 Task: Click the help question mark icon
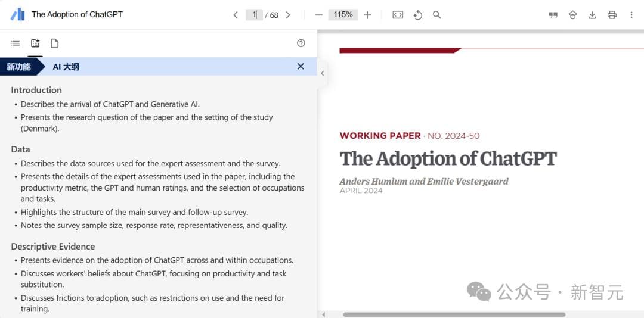pyautogui.click(x=301, y=43)
